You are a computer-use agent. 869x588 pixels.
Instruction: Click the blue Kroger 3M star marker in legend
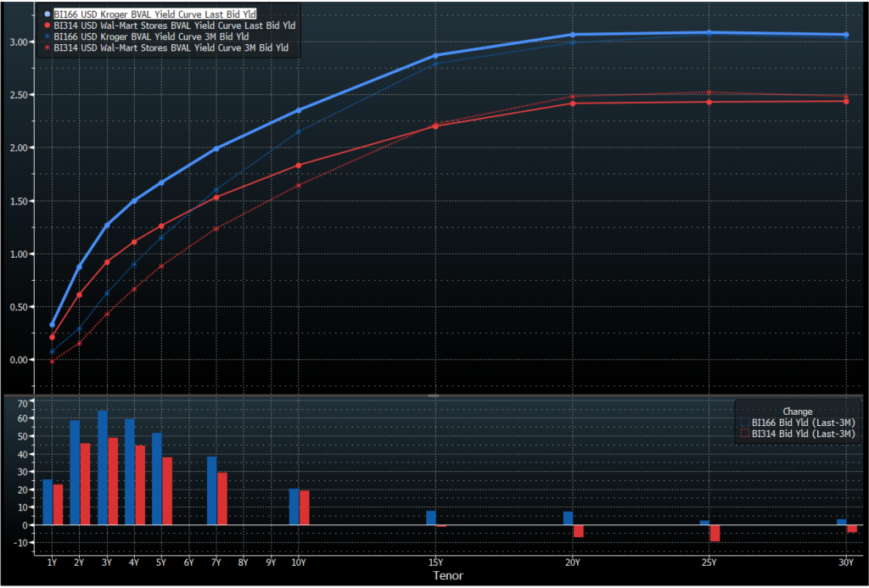point(46,37)
